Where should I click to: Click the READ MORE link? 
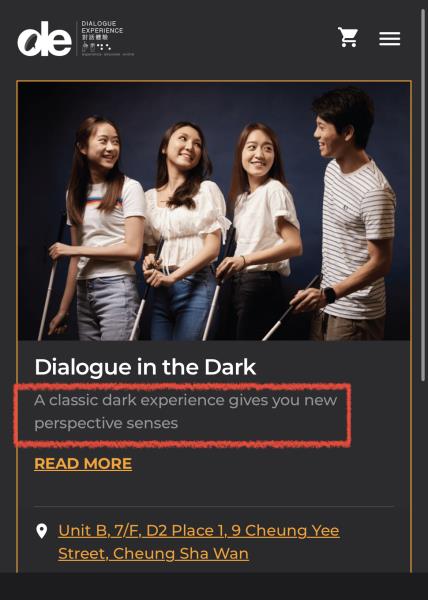click(83, 464)
